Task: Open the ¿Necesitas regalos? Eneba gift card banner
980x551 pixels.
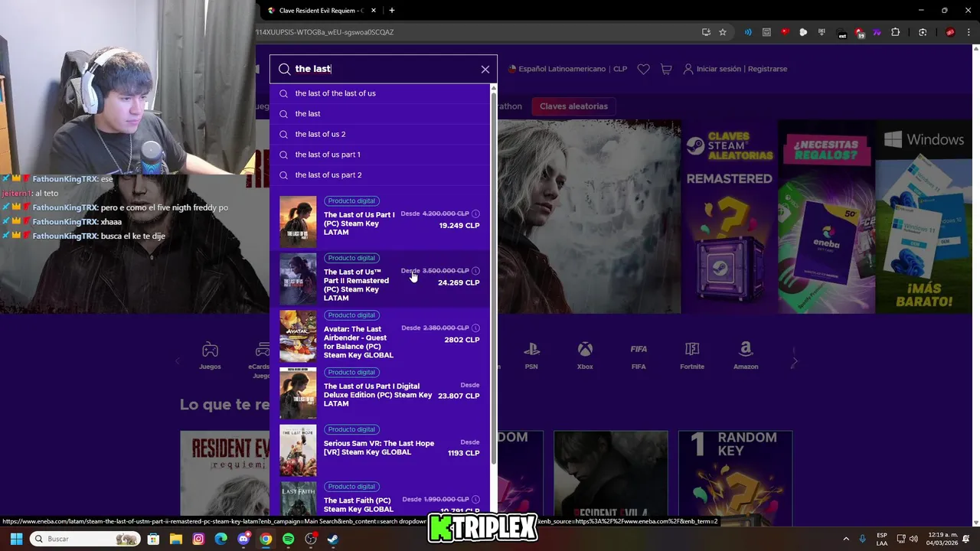Action: (x=827, y=217)
